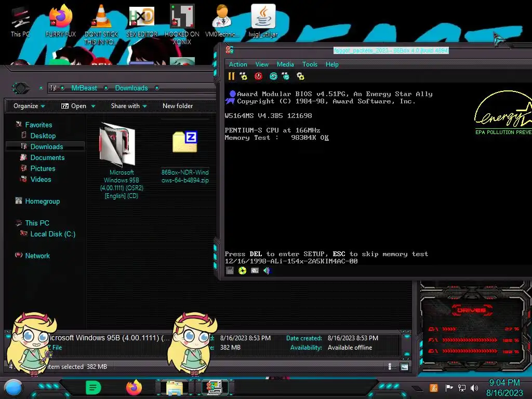Viewport: 532px width, 399px height.
Task: Click the red power button in 86Box
Action: pyautogui.click(x=259, y=76)
